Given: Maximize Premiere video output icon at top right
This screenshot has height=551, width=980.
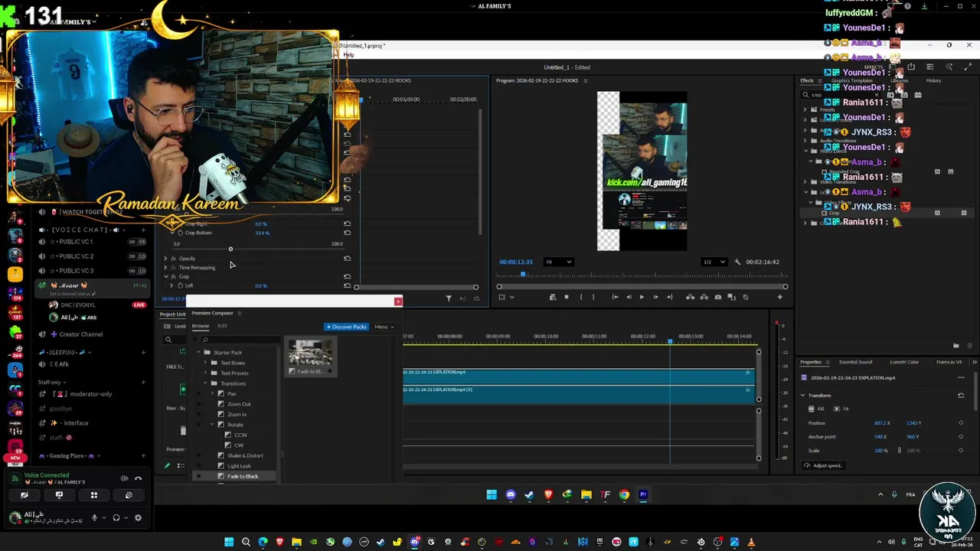Looking at the screenshot, I should 967,67.
